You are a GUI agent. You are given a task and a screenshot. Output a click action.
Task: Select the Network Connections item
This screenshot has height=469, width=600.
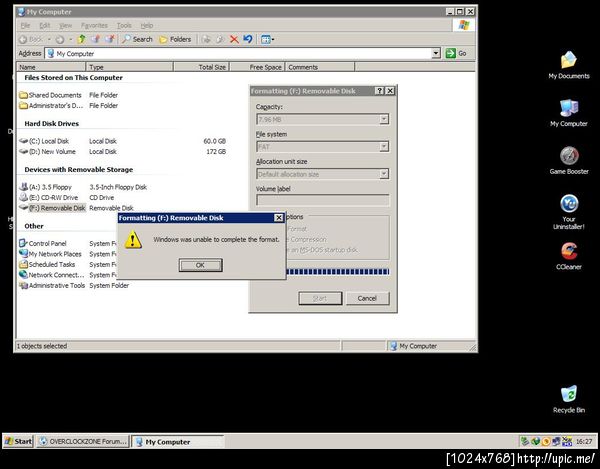point(51,275)
